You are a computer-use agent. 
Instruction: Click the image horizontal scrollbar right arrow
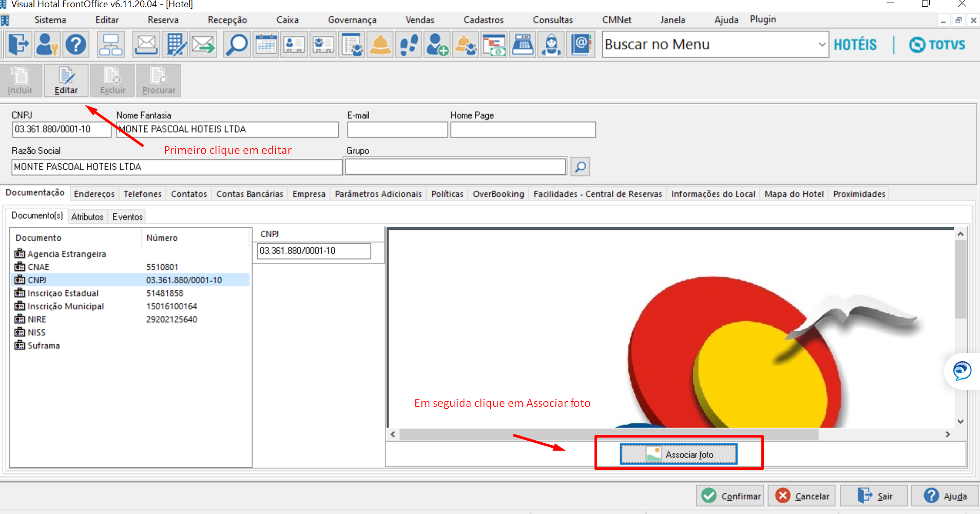(x=948, y=434)
